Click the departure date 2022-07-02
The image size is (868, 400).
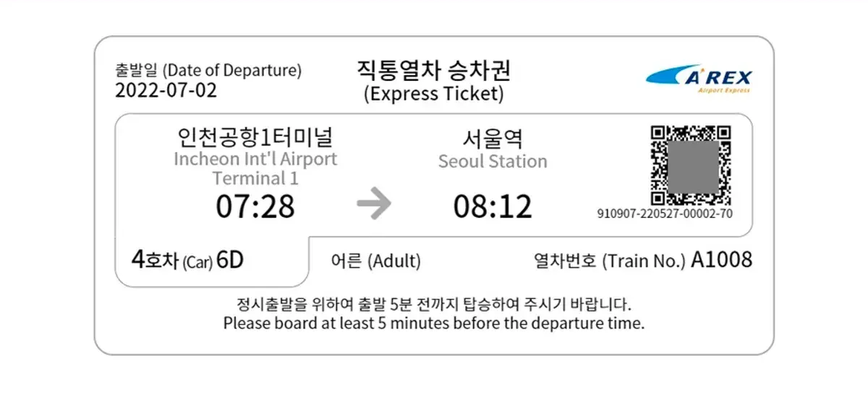tap(166, 90)
